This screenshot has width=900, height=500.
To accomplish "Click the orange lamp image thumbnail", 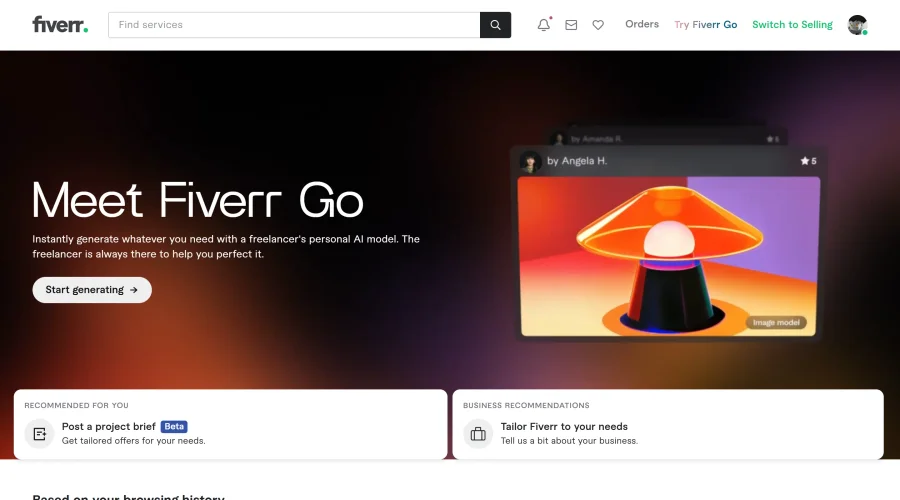I will [x=669, y=256].
